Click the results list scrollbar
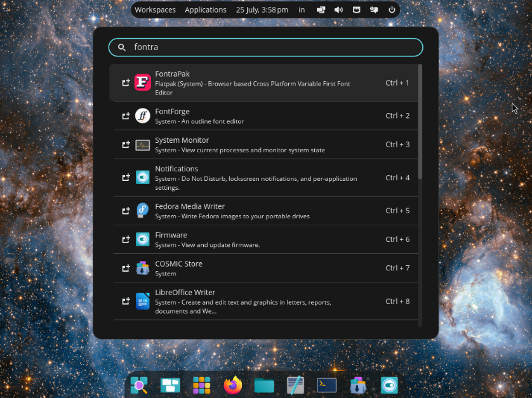Image resolution: width=532 pixels, height=398 pixels. point(420,121)
